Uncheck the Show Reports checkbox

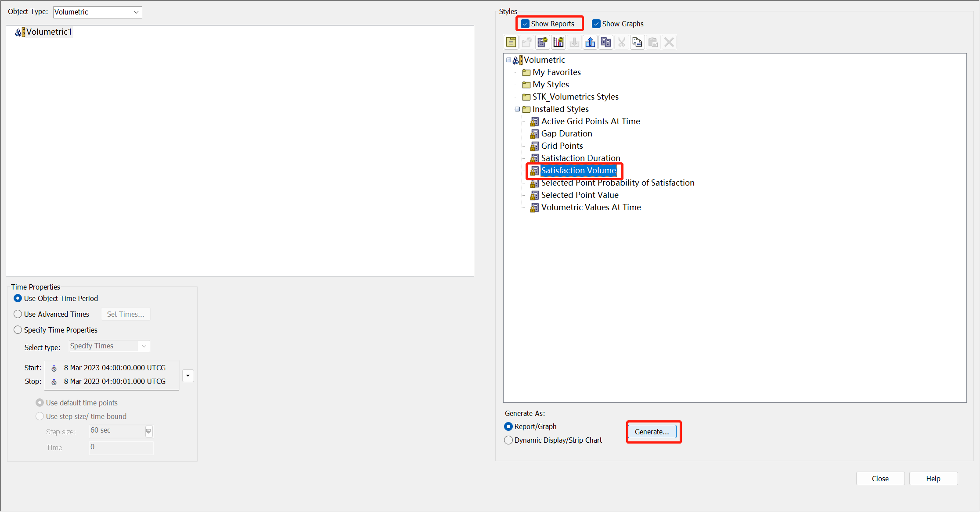(525, 24)
